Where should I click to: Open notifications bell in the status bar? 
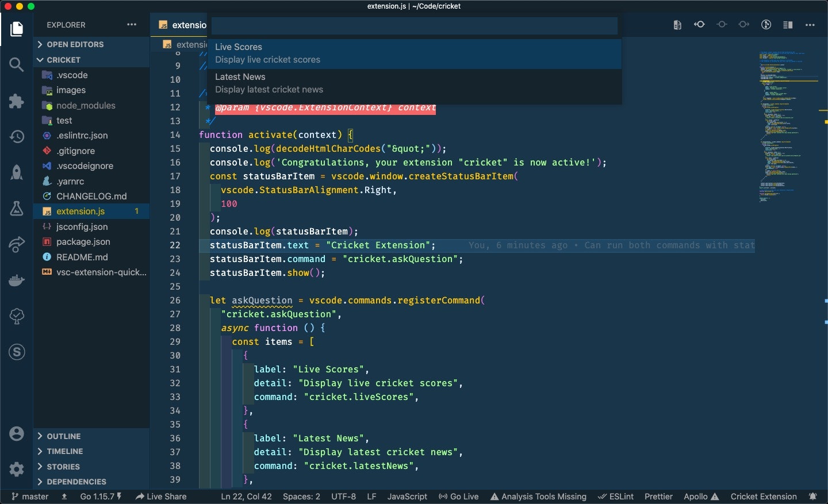point(813,497)
